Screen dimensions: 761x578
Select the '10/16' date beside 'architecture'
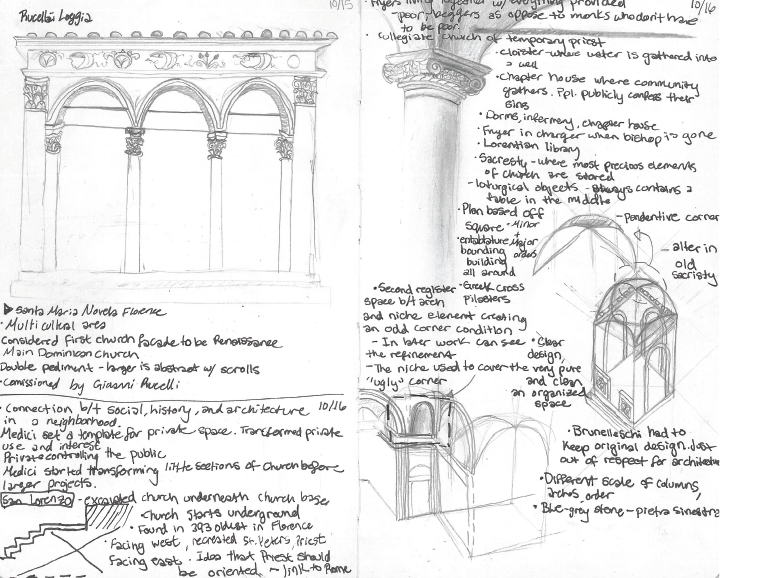click(x=332, y=407)
